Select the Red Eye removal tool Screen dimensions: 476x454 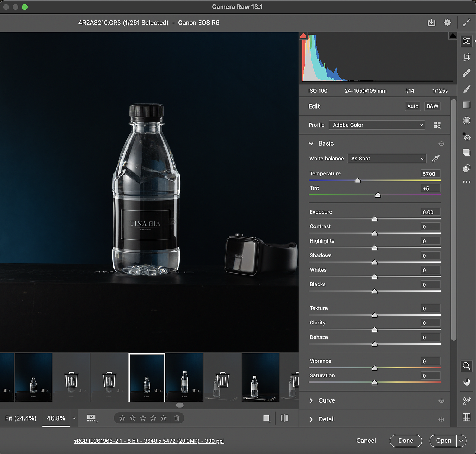click(467, 137)
